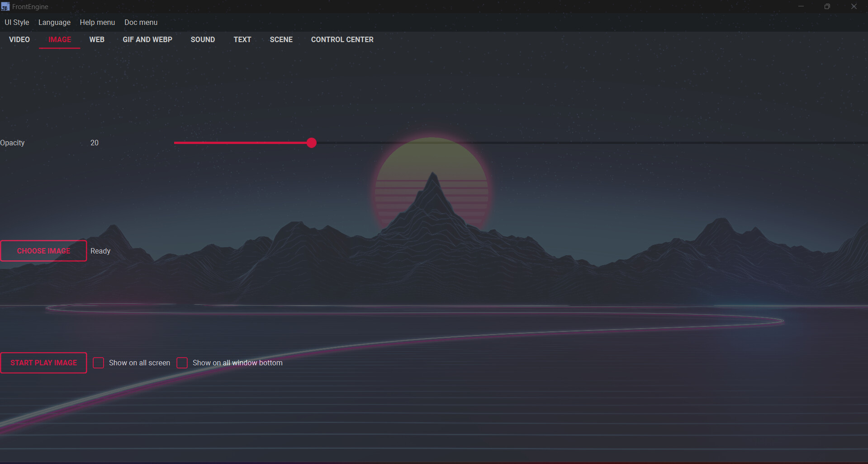Enable the Show on all screen checkbox

point(98,363)
